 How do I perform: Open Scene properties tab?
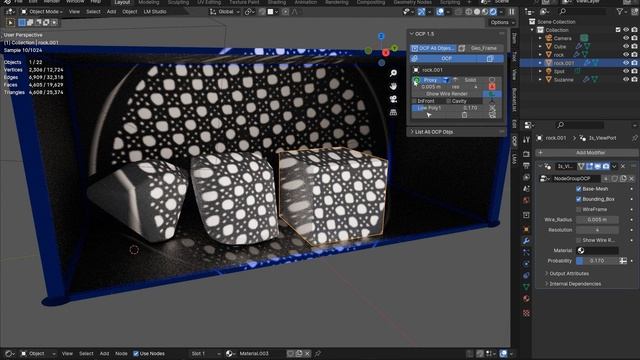(x=526, y=189)
